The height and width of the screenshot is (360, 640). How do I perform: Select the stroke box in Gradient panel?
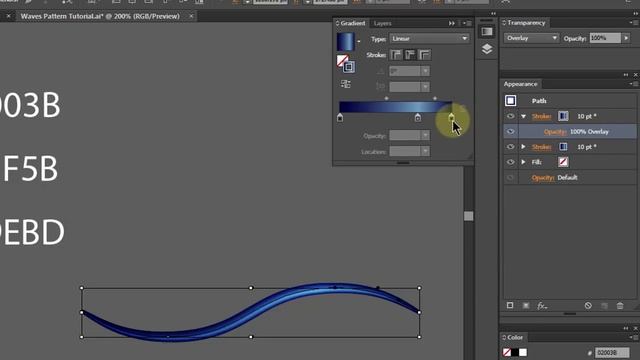point(349,67)
